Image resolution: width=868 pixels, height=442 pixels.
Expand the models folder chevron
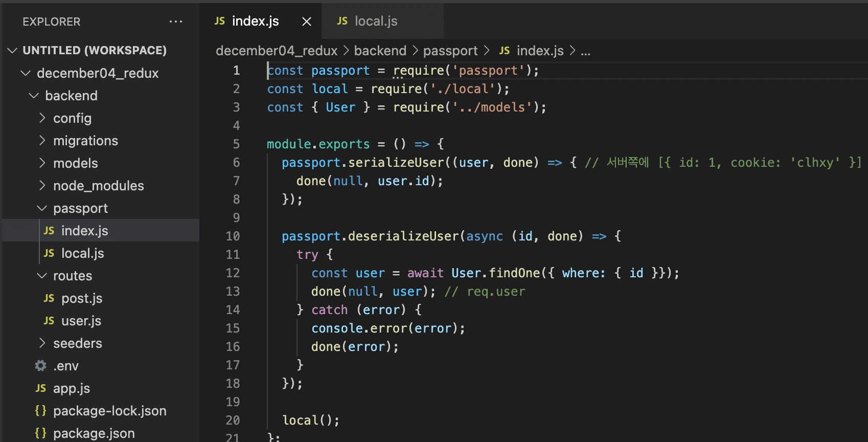click(42, 163)
